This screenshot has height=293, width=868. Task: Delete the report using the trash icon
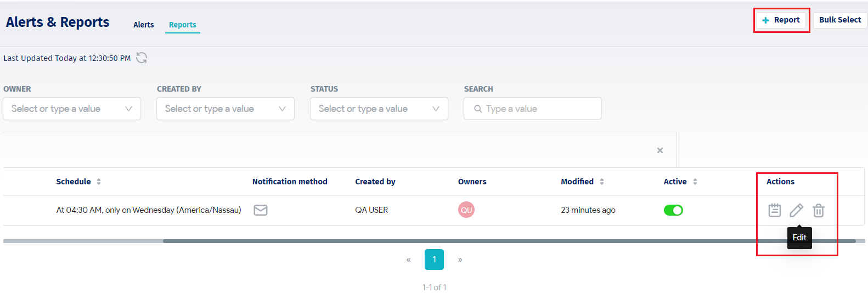click(818, 210)
